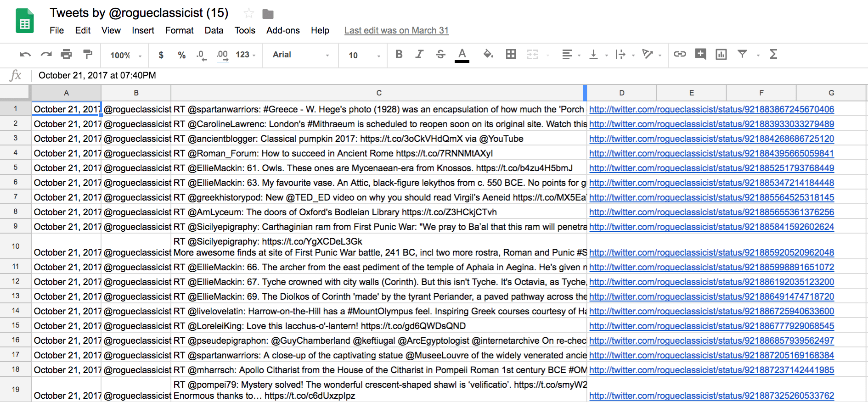The image size is (868, 402).
Task: Open tweet link ending 921884268686725120
Action: click(x=711, y=139)
